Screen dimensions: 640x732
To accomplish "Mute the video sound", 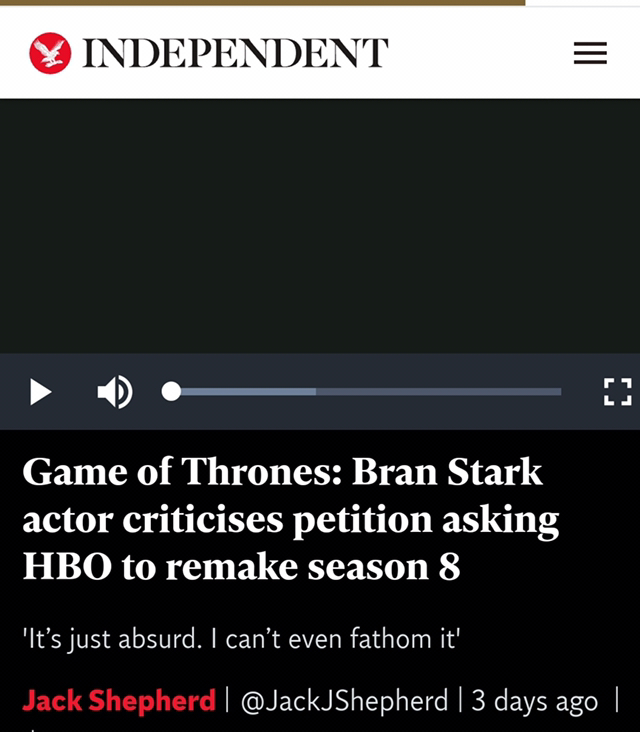I will [114, 392].
